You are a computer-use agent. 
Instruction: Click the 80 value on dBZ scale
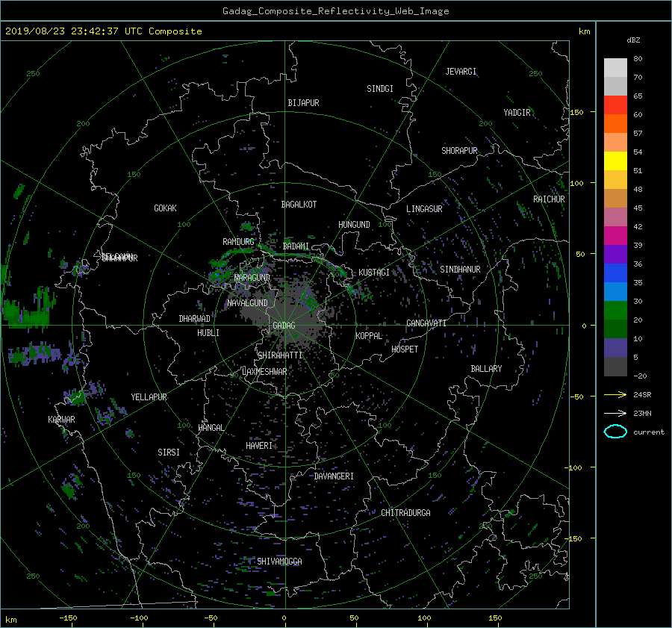[638, 59]
